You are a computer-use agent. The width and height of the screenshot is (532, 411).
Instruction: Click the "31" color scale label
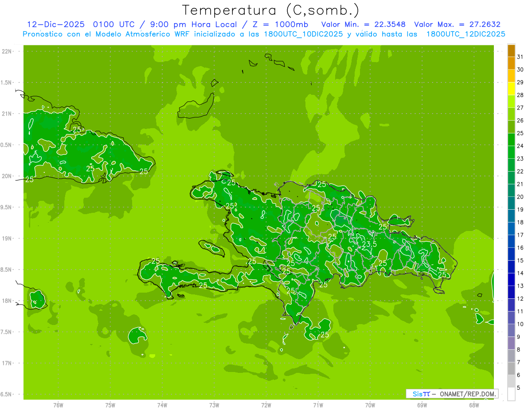click(520, 57)
